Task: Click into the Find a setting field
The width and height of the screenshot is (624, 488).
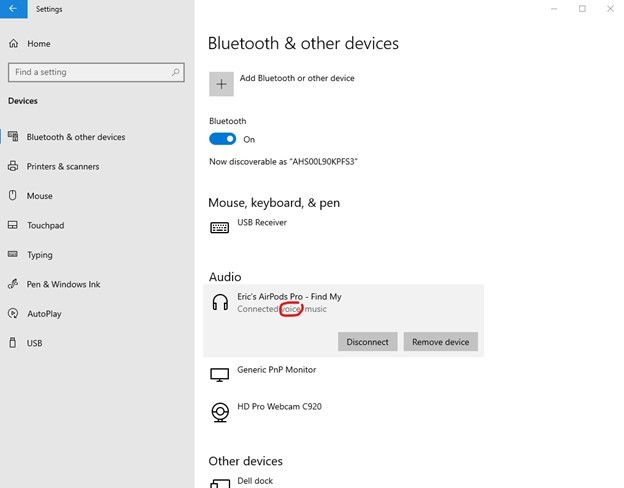Action: coord(96,72)
